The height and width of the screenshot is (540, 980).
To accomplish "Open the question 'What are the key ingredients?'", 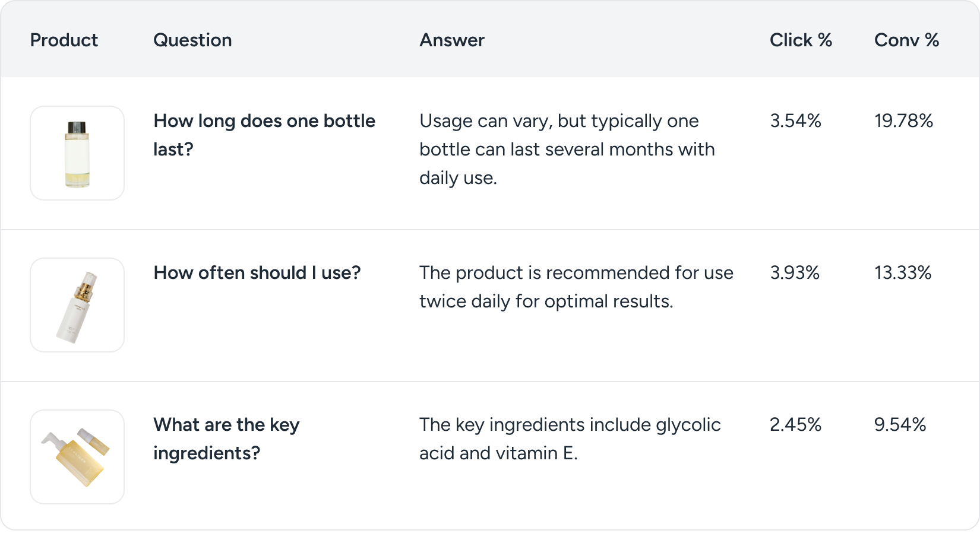I will point(226,439).
